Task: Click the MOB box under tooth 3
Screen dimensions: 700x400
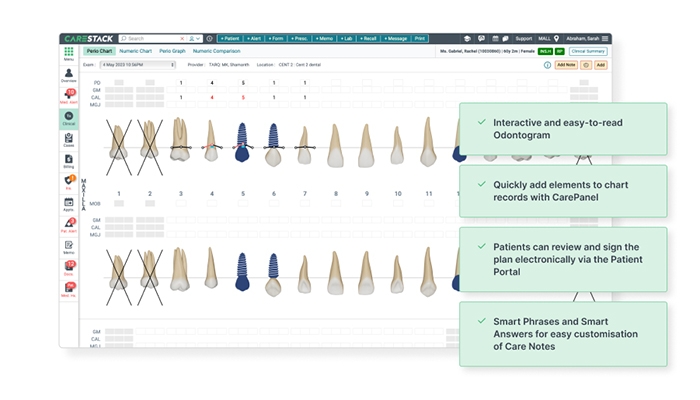Action: tap(181, 204)
